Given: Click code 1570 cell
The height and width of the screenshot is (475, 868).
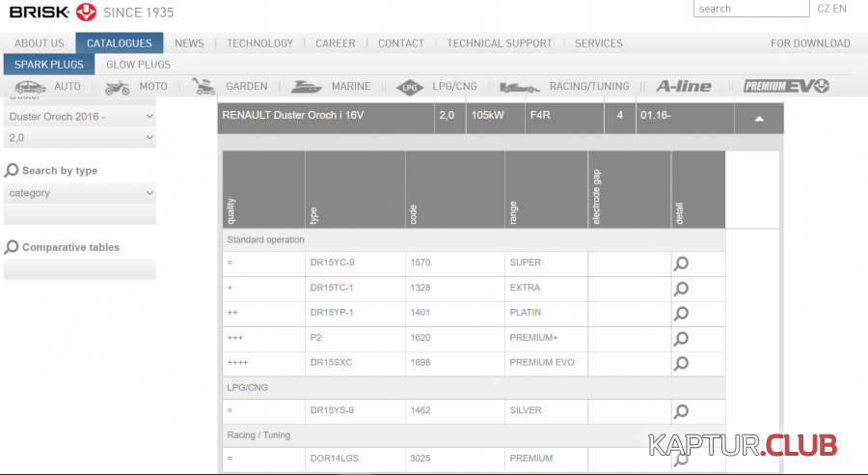Looking at the screenshot, I should [x=455, y=264].
